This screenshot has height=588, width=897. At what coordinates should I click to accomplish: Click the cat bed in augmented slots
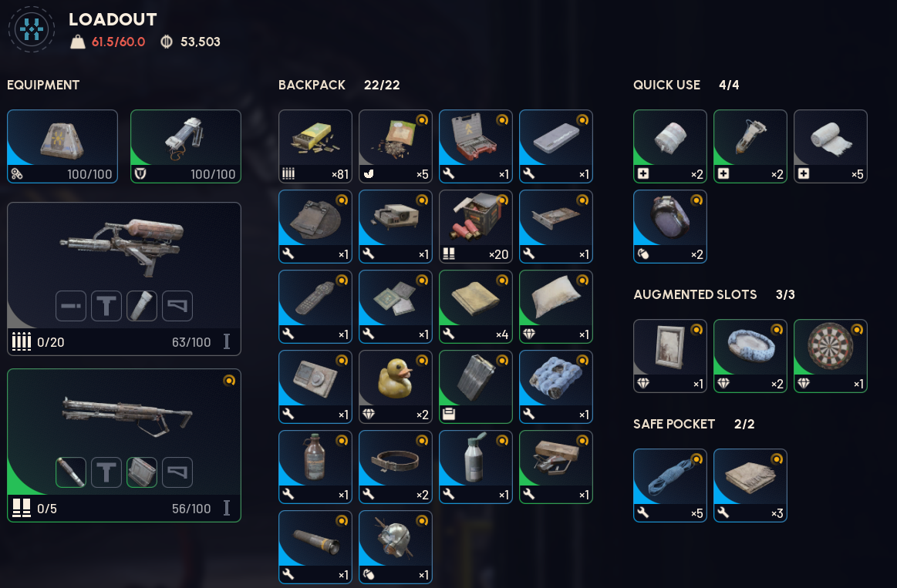[750, 356]
